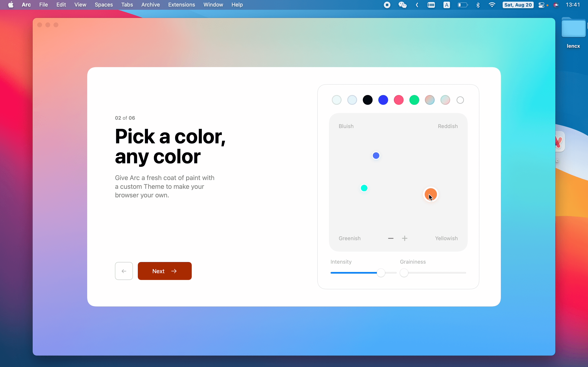This screenshot has width=588, height=367.
Task: Click the back arrow button
Action: (x=124, y=271)
